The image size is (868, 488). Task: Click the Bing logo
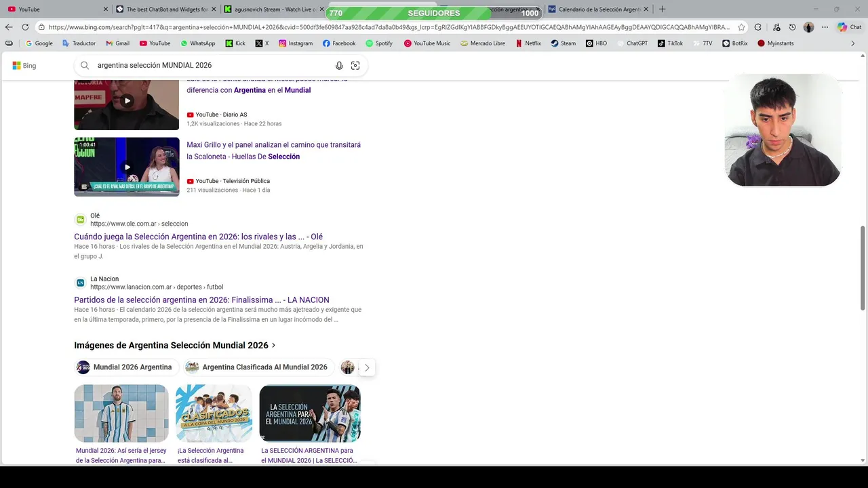(x=24, y=66)
